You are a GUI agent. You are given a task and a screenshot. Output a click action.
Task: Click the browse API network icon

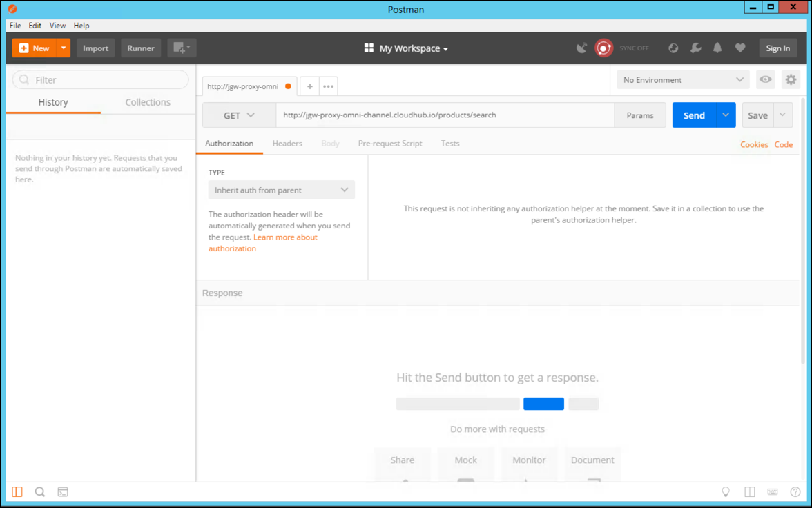pyautogui.click(x=673, y=48)
